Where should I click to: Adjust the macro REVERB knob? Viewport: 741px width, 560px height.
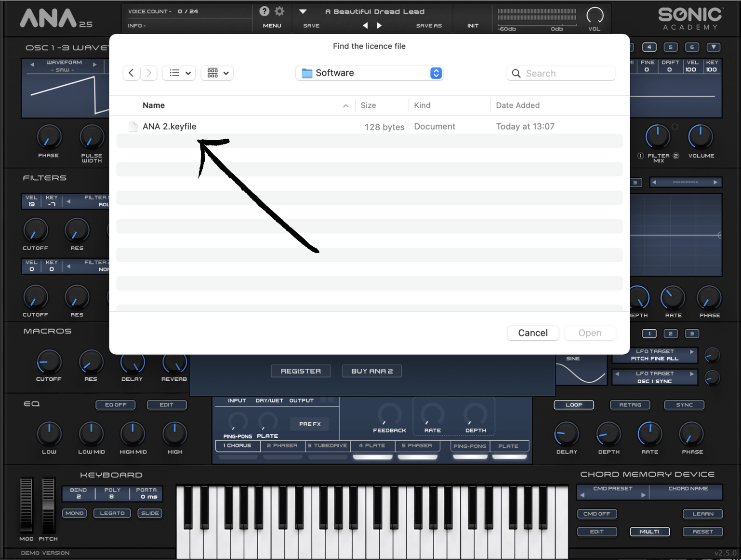click(x=174, y=362)
